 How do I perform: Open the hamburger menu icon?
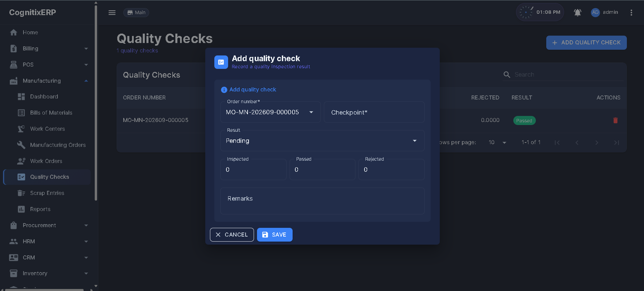click(112, 12)
